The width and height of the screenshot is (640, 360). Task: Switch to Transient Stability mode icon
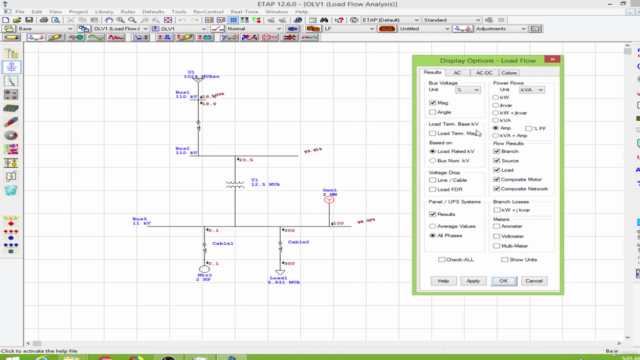(116, 38)
